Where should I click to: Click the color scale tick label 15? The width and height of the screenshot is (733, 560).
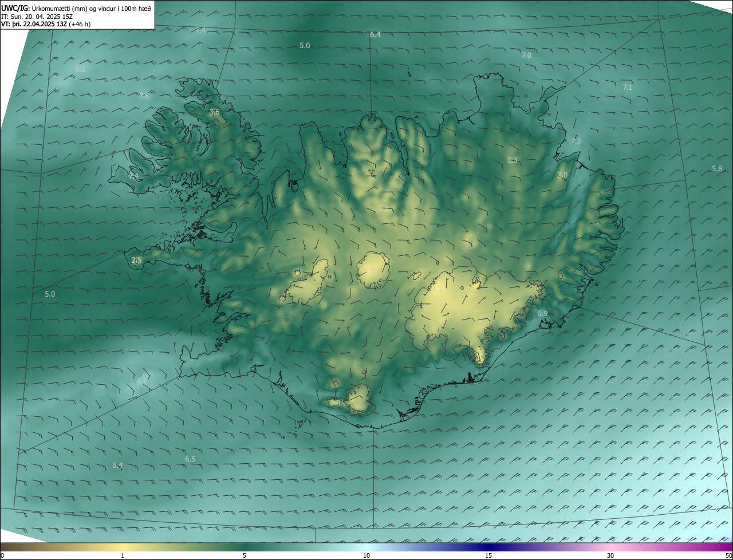click(x=488, y=555)
